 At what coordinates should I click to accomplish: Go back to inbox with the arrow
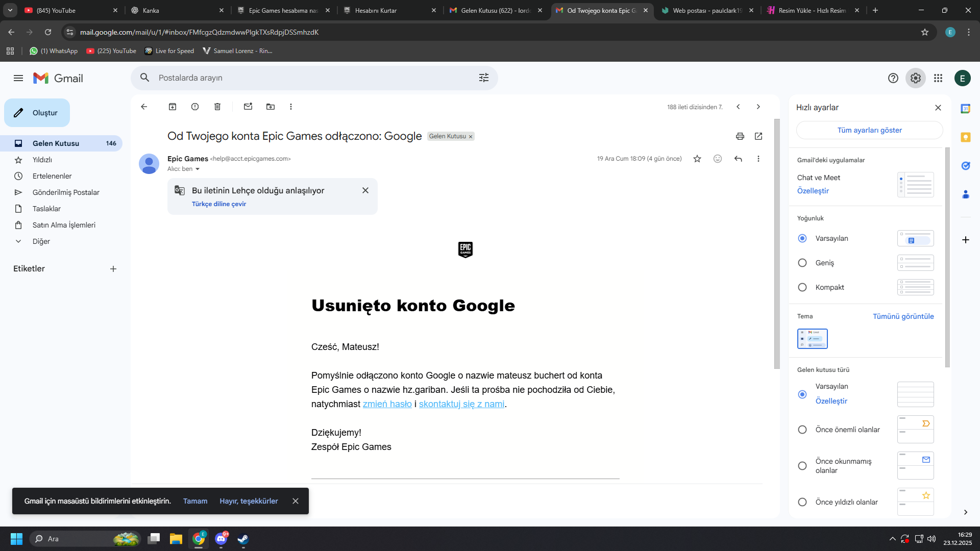(x=144, y=107)
